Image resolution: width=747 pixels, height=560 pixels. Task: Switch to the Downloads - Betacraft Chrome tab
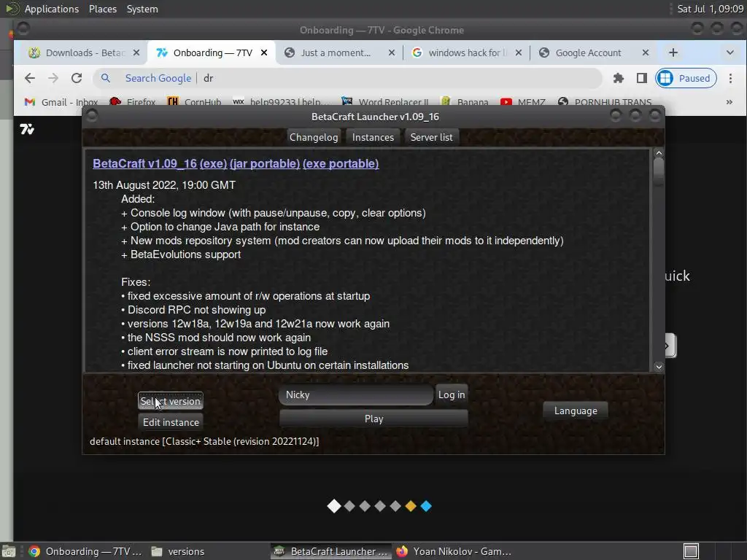point(85,52)
